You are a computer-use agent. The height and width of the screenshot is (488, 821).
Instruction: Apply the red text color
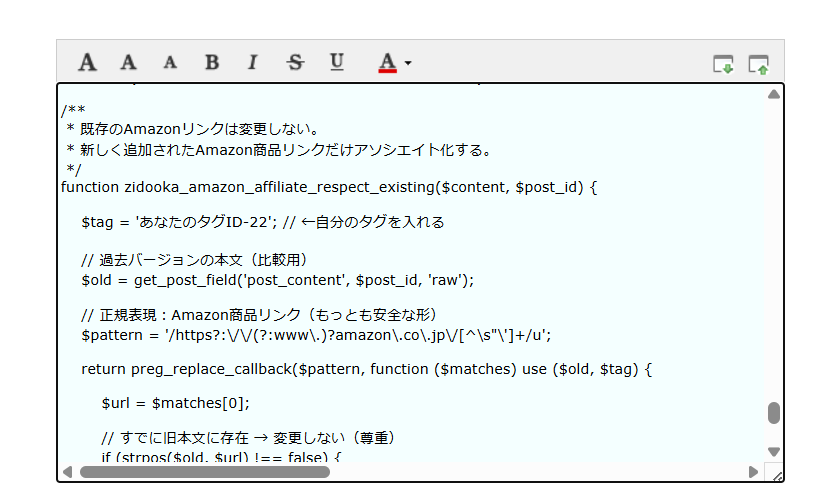pos(387,63)
